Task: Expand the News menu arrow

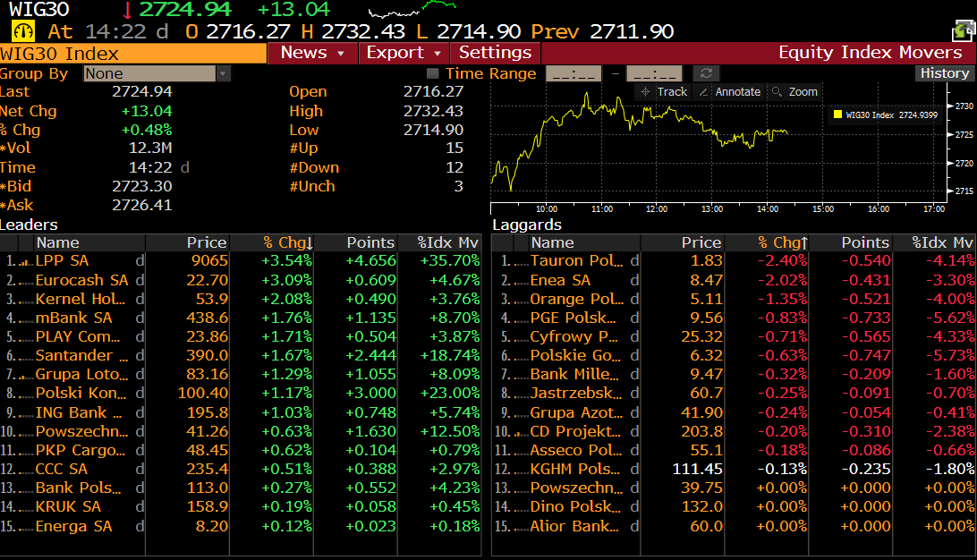Action: [x=341, y=54]
